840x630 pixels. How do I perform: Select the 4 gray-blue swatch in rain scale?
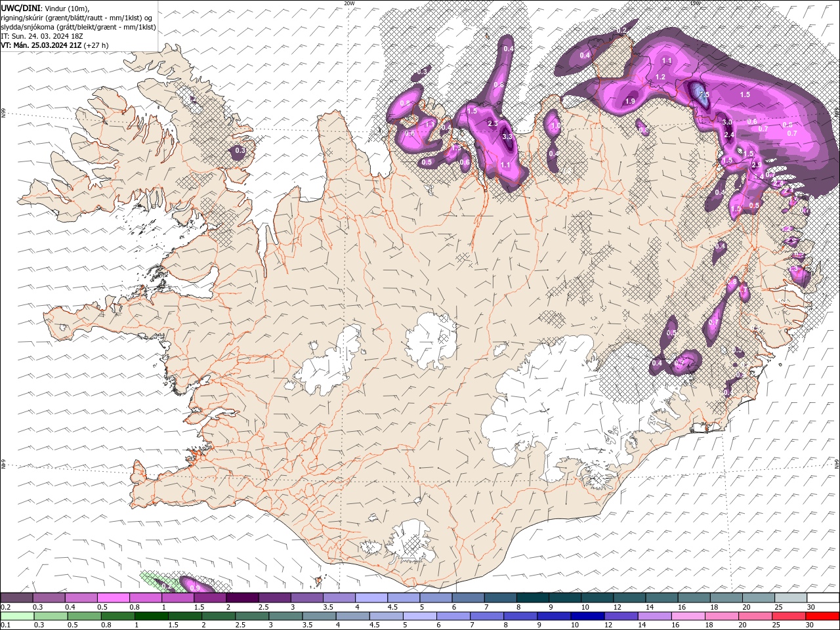(x=352, y=616)
